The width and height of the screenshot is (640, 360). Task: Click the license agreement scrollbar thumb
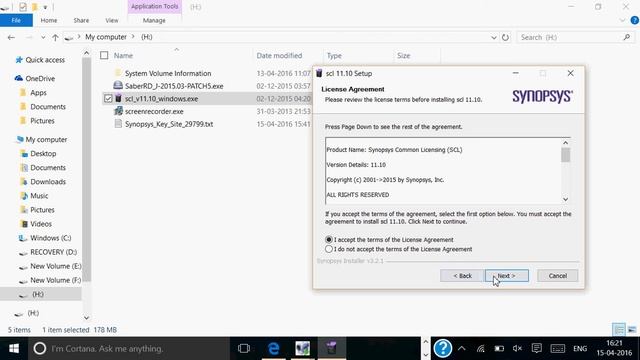[565, 155]
